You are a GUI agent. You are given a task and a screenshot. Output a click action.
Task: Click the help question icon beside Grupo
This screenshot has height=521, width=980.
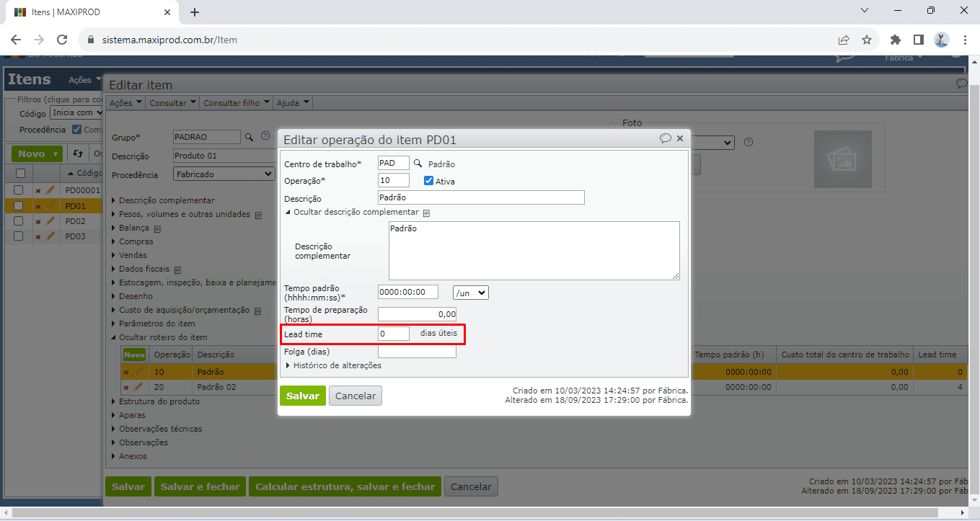tap(265, 136)
